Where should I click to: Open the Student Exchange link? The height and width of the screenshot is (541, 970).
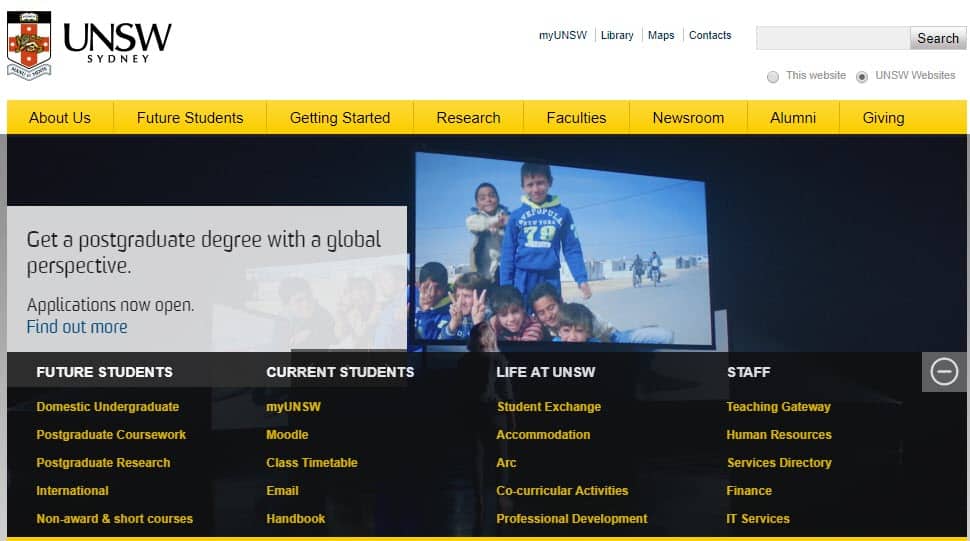(549, 407)
